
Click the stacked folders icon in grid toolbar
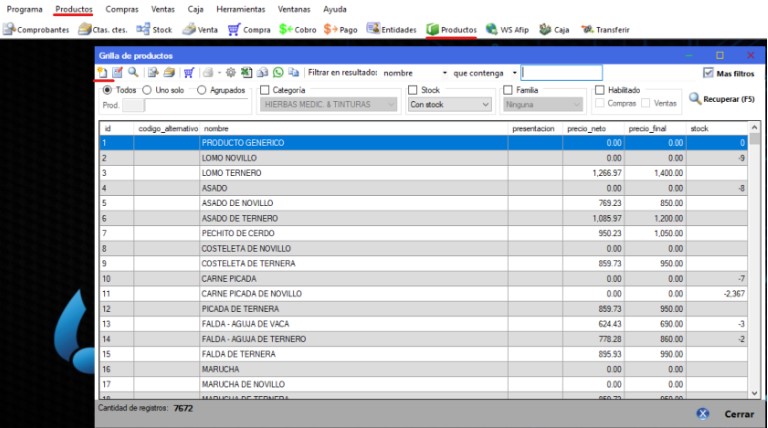coord(169,73)
